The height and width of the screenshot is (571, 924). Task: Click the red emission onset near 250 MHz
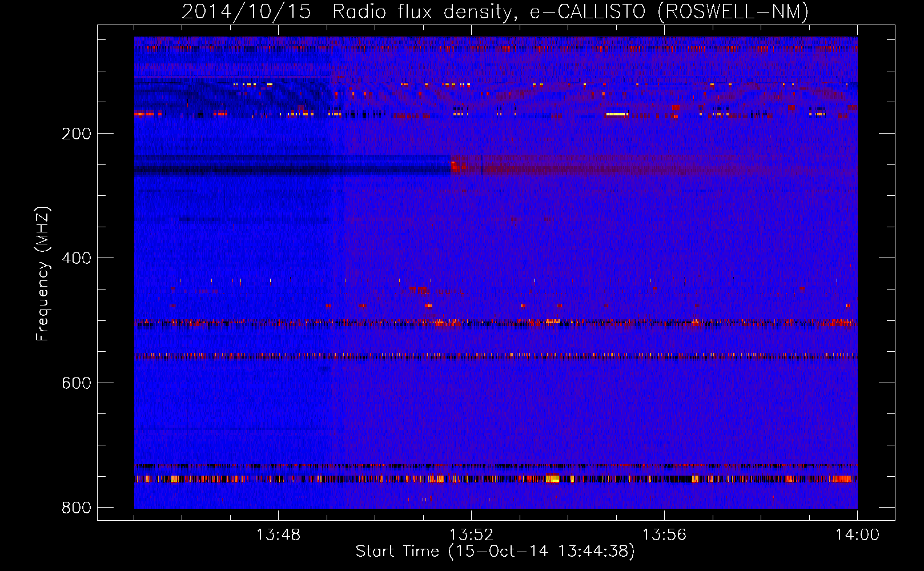(457, 167)
